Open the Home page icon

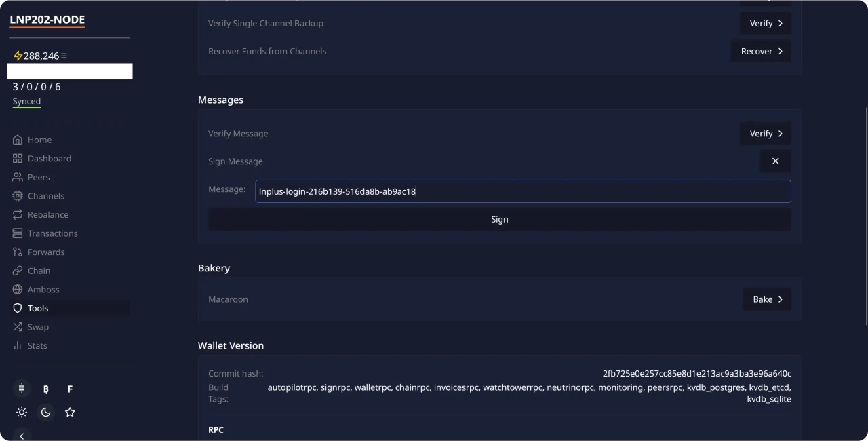pos(18,140)
